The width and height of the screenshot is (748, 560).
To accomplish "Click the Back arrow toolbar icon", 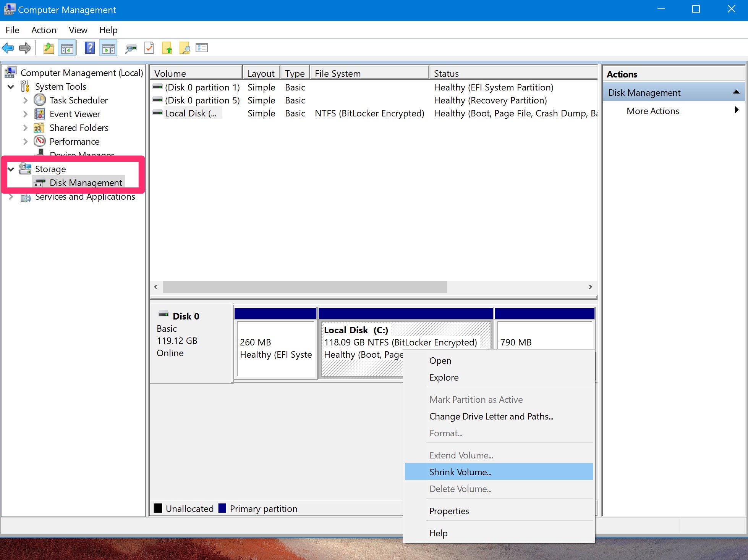I will pyautogui.click(x=8, y=48).
